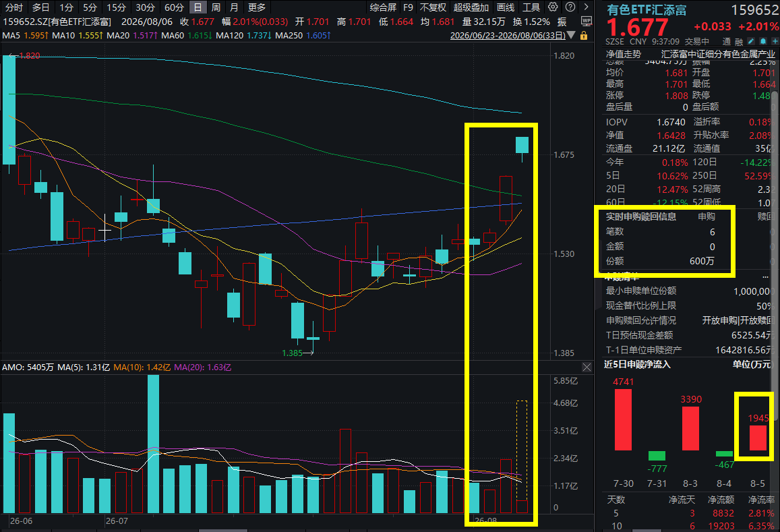Select the 7-30 net inflow bar 4741
780x532 pixels.
coord(624,419)
